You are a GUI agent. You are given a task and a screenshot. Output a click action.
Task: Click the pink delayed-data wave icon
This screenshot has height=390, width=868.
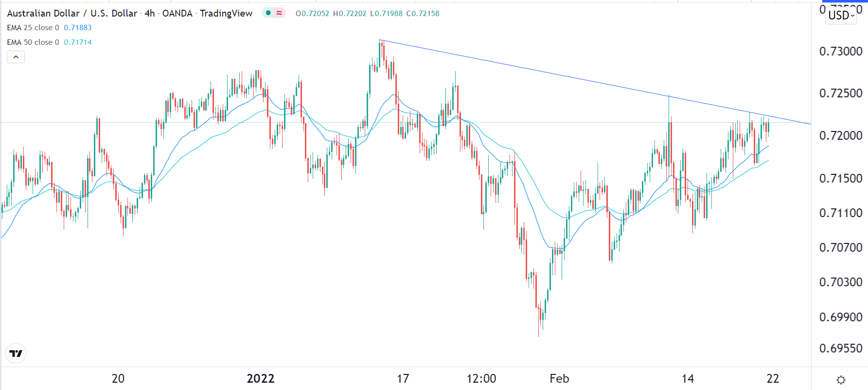279,13
